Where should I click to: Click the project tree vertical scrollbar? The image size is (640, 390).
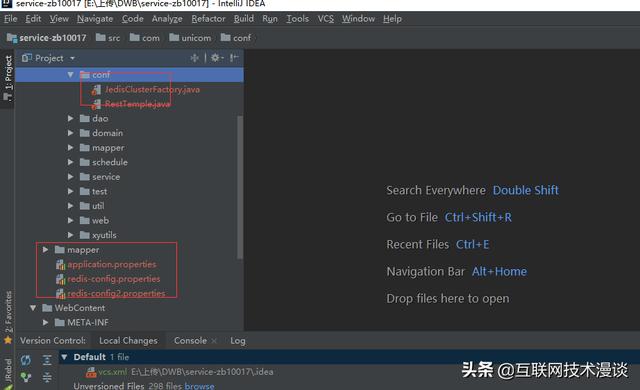coord(240,187)
